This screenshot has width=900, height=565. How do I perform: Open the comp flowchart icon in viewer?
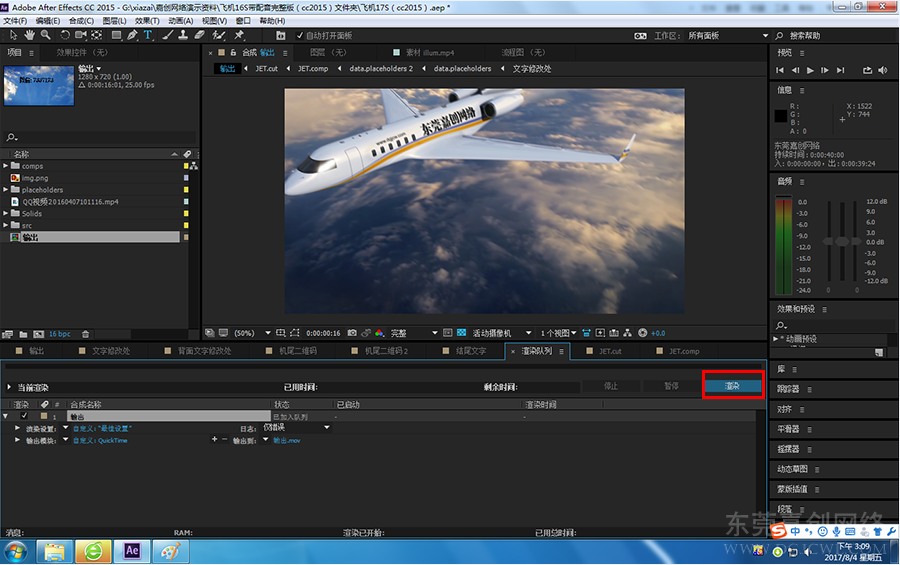[627, 333]
